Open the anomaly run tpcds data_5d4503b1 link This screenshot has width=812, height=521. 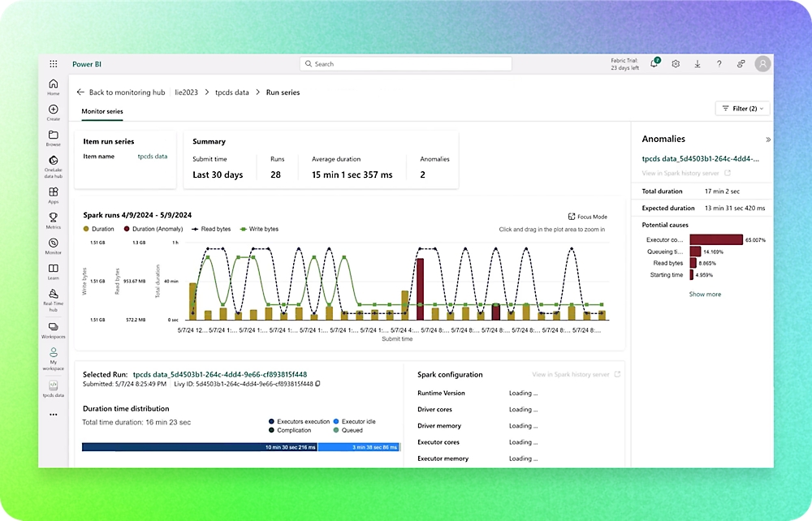700,159
